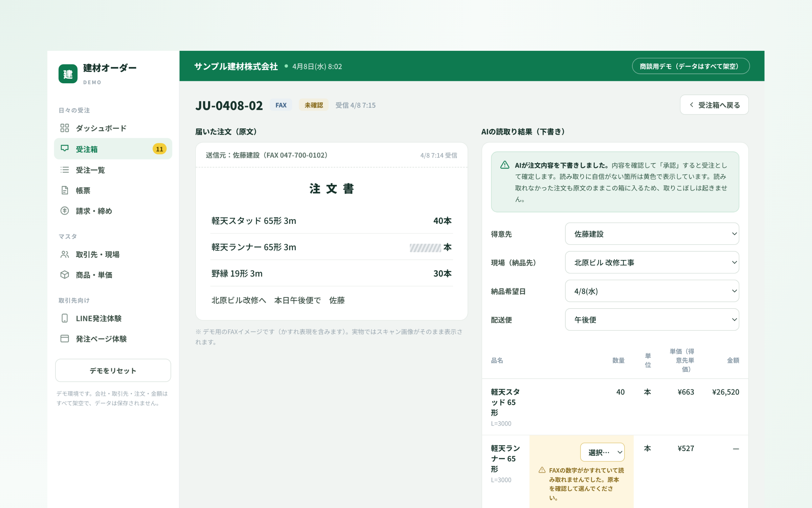
Task: Open the 配送便 dropdown showing 午後便
Action: click(652, 320)
